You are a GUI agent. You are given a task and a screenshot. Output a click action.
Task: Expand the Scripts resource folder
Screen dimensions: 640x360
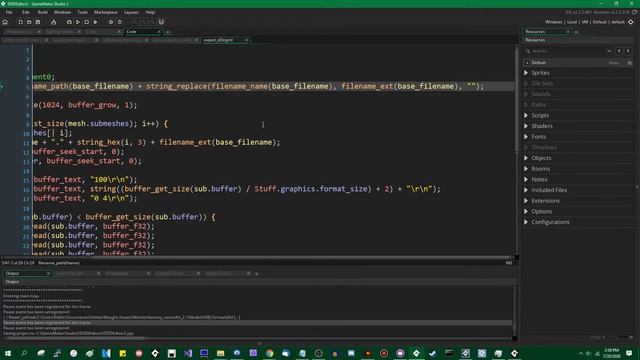pos(526,116)
